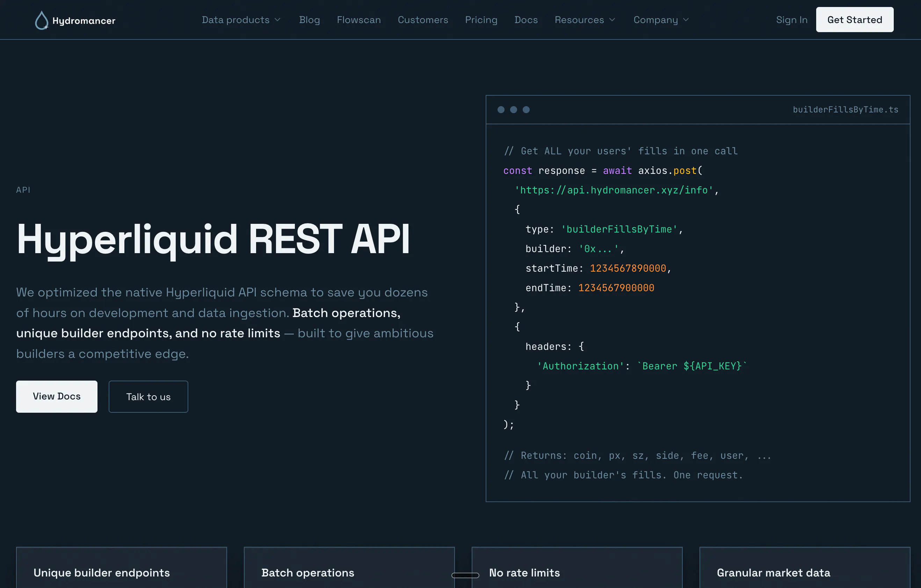Click the pill-shaped handle between feature cards
Viewport: 921px width, 588px height.
click(465, 575)
